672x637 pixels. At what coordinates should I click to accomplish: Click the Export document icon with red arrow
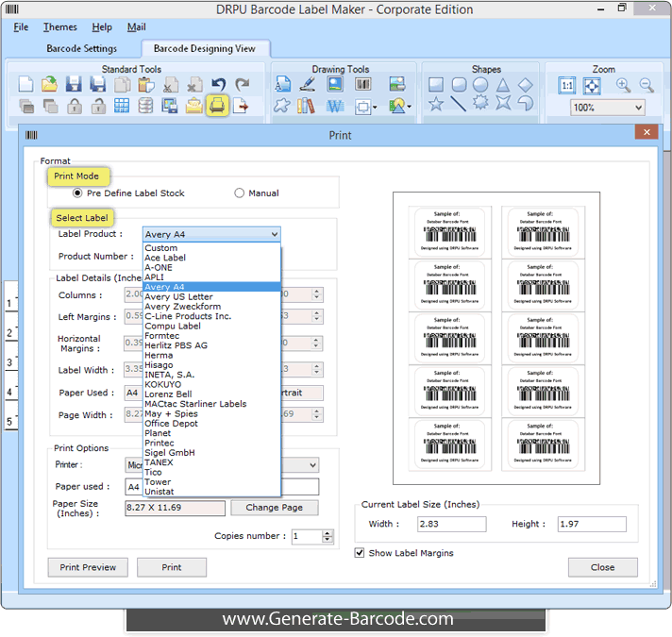[x=242, y=106]
